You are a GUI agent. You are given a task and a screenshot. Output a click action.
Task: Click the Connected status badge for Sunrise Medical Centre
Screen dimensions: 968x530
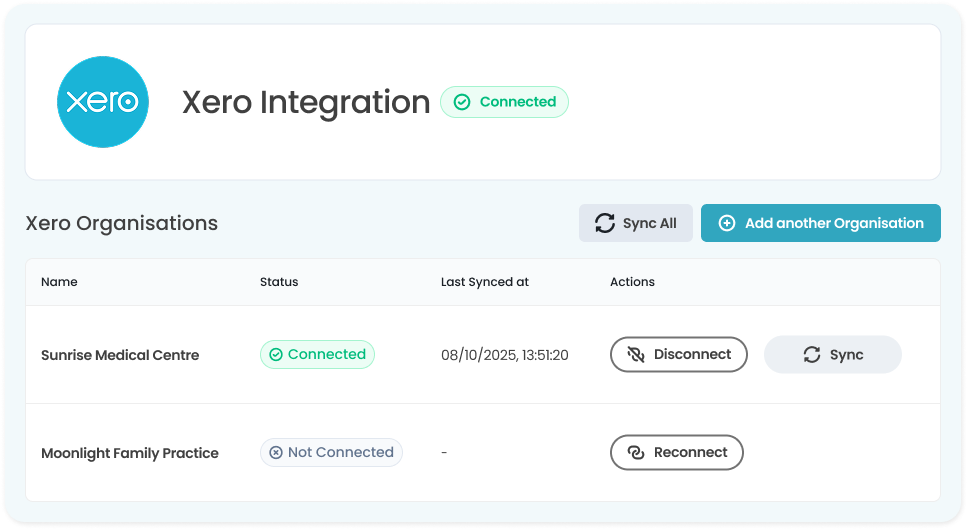pos(317,354)
